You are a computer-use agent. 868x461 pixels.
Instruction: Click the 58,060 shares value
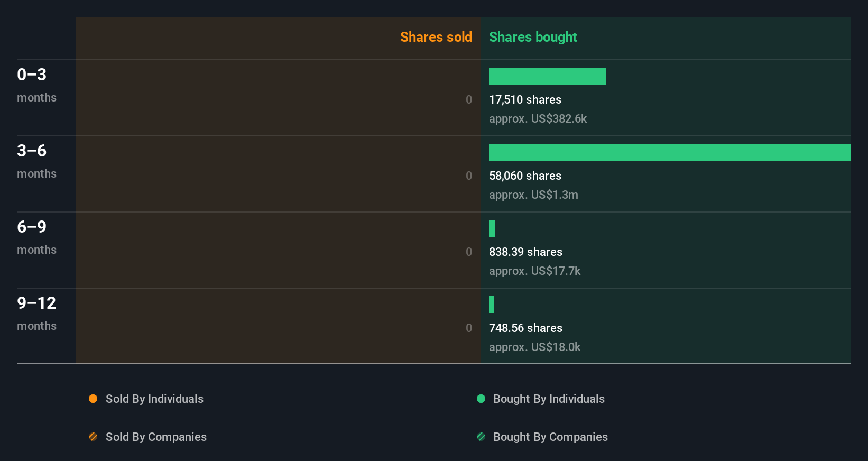point(525,176)
